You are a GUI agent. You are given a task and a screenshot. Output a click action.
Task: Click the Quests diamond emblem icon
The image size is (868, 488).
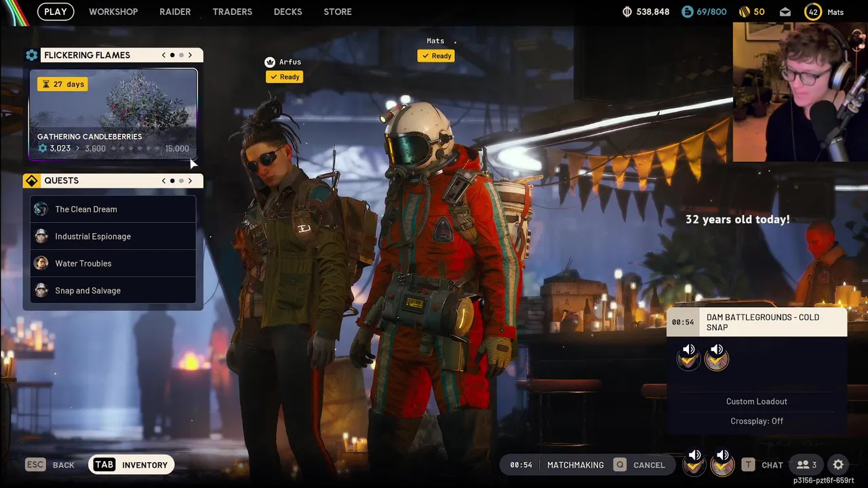click(x=31, y=180)
